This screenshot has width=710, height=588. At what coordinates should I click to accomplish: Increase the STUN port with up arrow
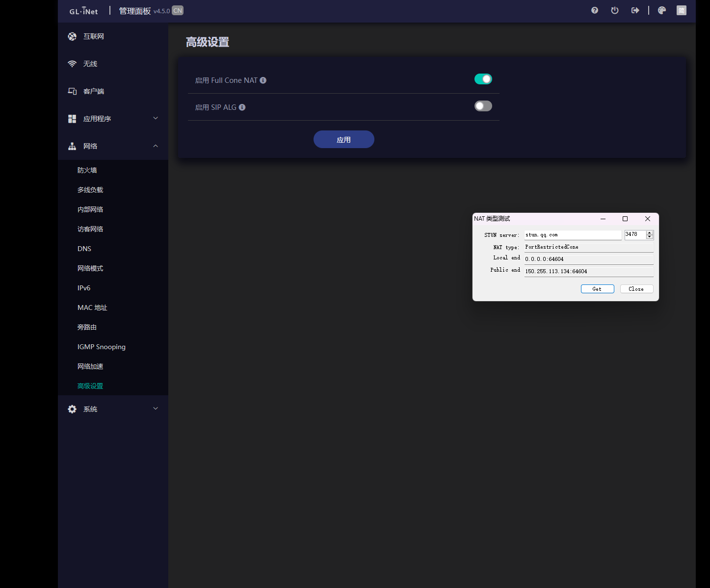[x=650, y=232]
